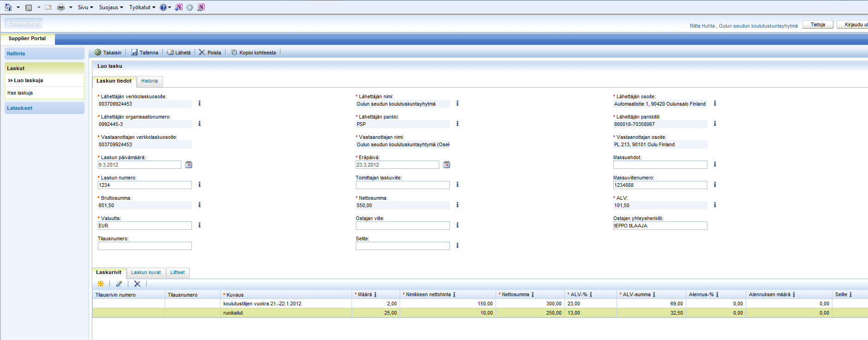Select the Laskurivit tab
The width and height of the screenshot is (868, 340).
(109, 273)
